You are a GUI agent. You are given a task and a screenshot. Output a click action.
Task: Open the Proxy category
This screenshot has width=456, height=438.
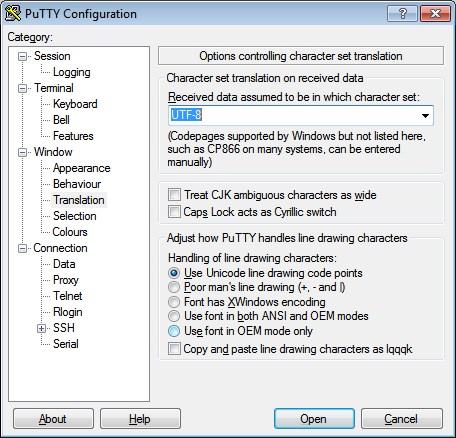click(x=66, y=280)
